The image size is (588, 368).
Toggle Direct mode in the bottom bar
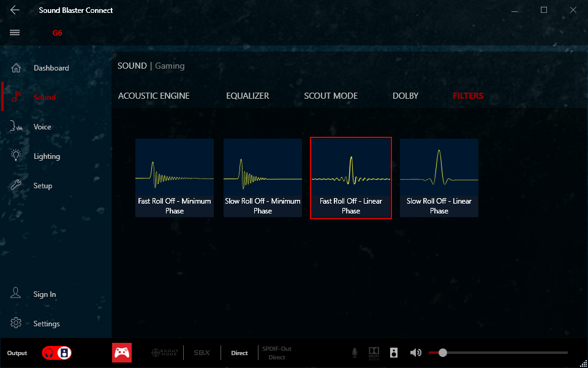click(239, 353)
